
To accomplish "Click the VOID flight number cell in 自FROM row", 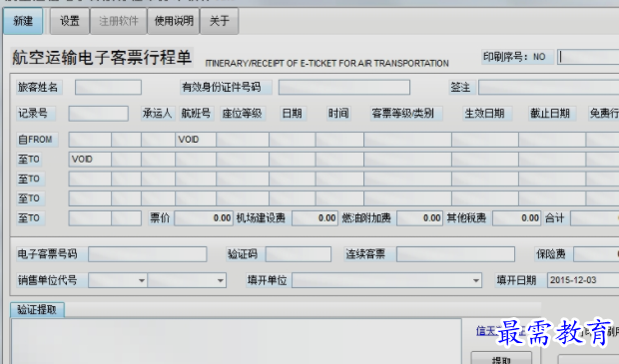I will (x=196, y=140).
